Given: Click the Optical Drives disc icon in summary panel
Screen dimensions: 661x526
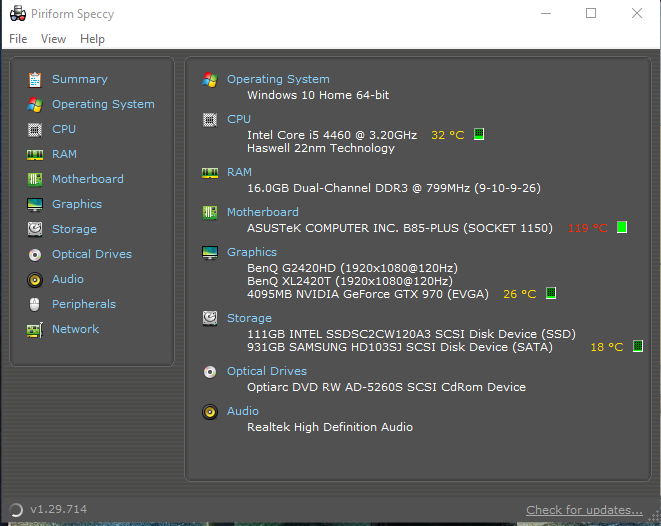Looking at the screenshot, I should 210,372.
